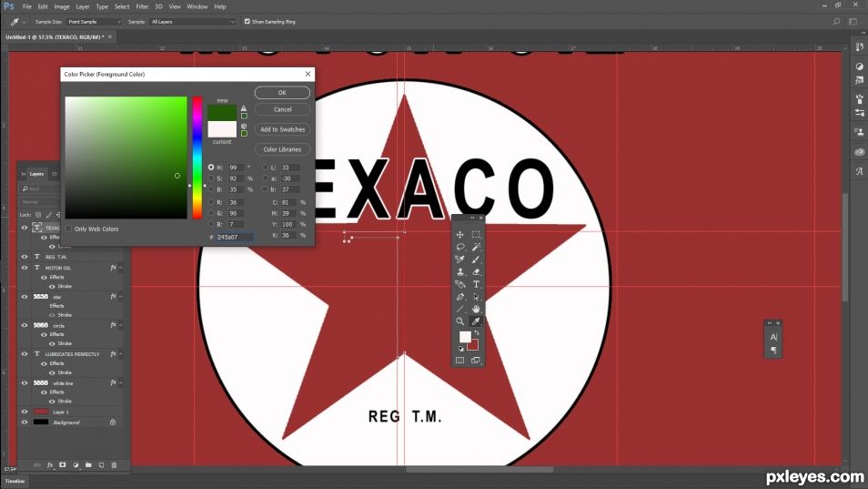
Task: Click the foreground color swatch in toolbox
Action: tap(465, 337)
